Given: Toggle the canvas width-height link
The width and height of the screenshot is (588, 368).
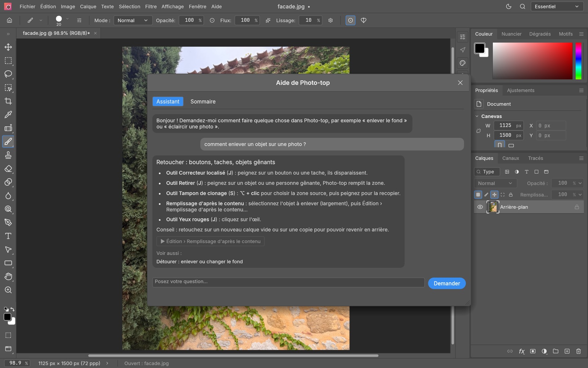Looking at the screenshot, I should [478, 131].
